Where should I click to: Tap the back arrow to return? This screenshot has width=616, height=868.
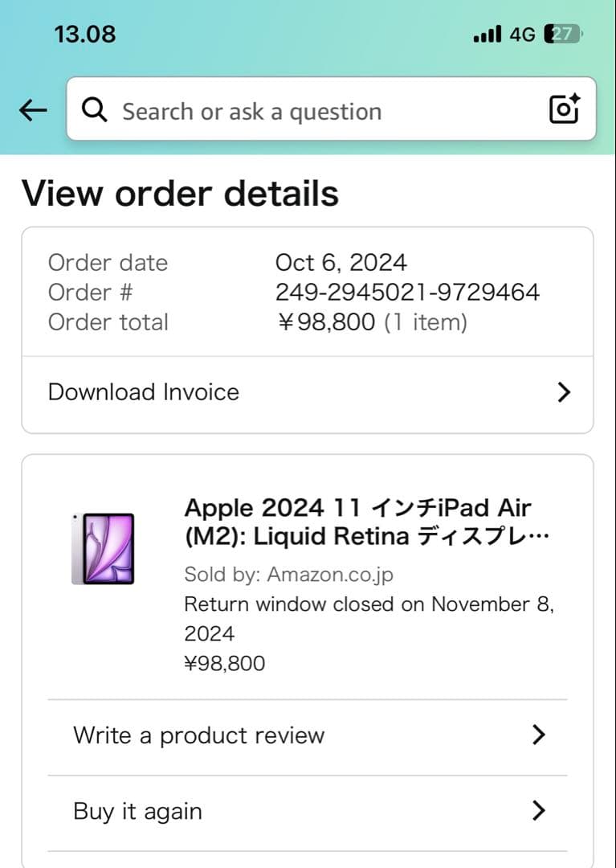click(31, 110)
